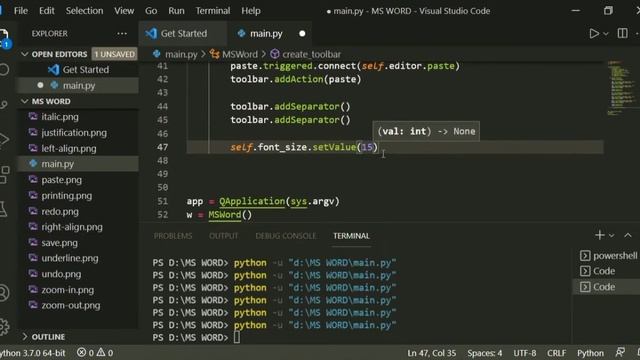Select the powershell terminal instance

click(608, 256)
